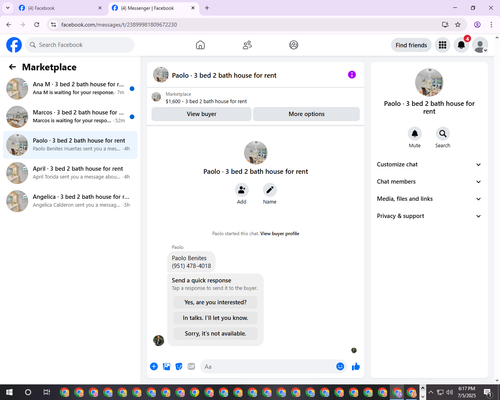Open the notifications bell with badge

click(x=461, y=45)
